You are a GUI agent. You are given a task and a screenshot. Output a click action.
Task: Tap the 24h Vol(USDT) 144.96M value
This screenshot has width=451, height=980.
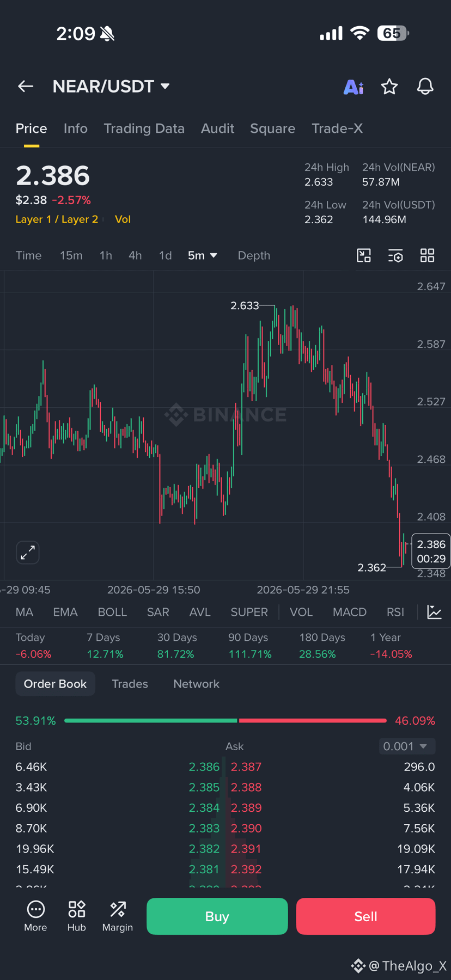pos(384,219)
